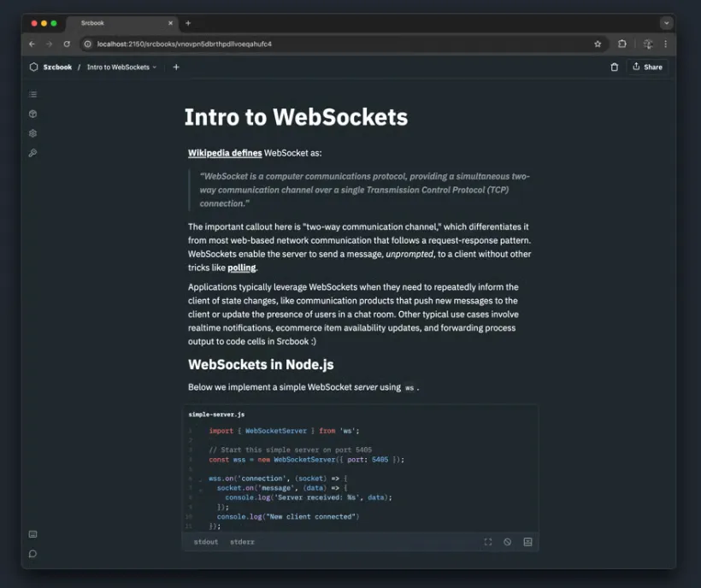The width and height of the screenshot is (701, 588).
Task: Open the browser tab list dropdown arrow
Action: pyautogui.click(x=666, y=23)
